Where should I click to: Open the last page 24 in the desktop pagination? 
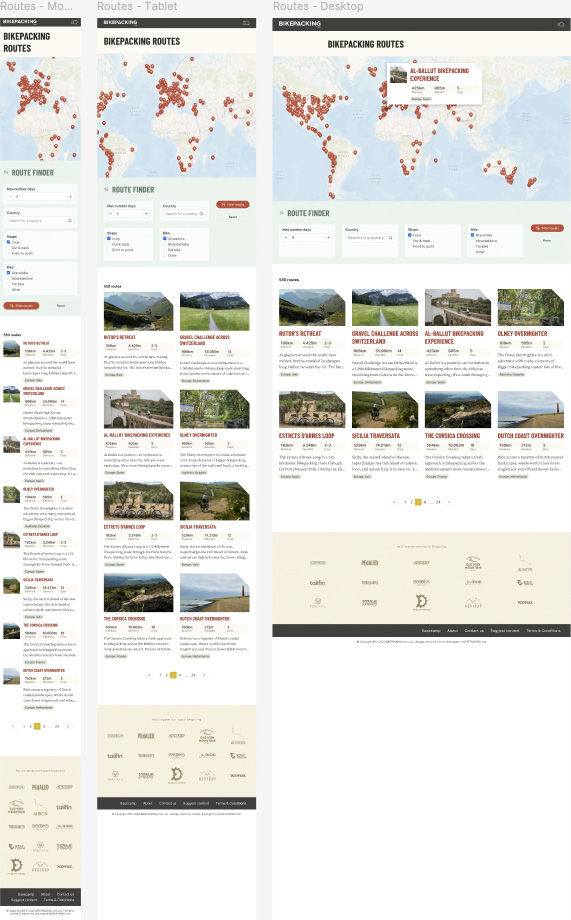coord(438,502)
